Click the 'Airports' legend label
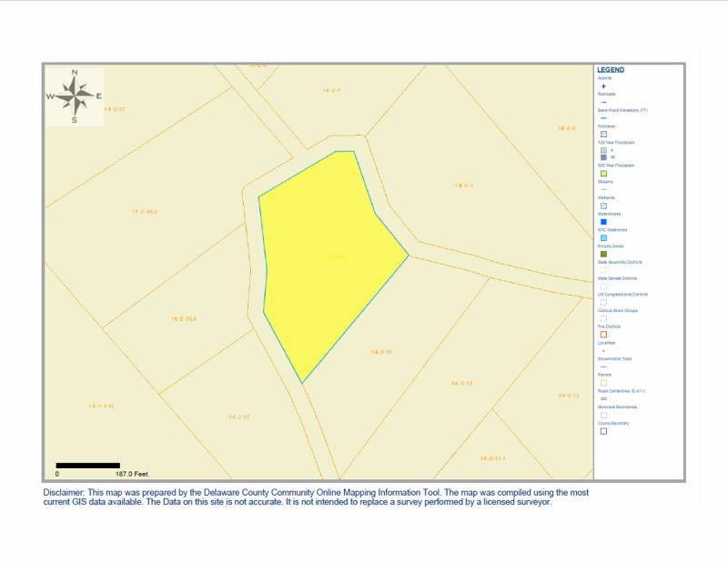 coord(604,78)
